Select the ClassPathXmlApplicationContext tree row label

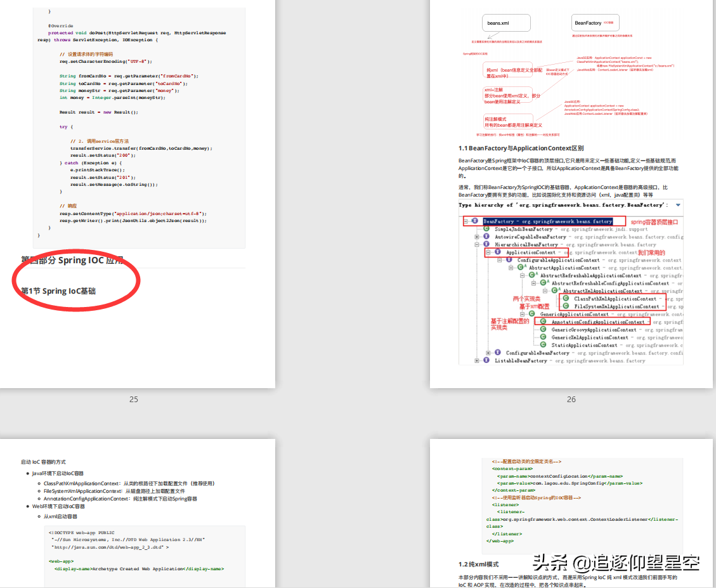(x=615, y=298)
